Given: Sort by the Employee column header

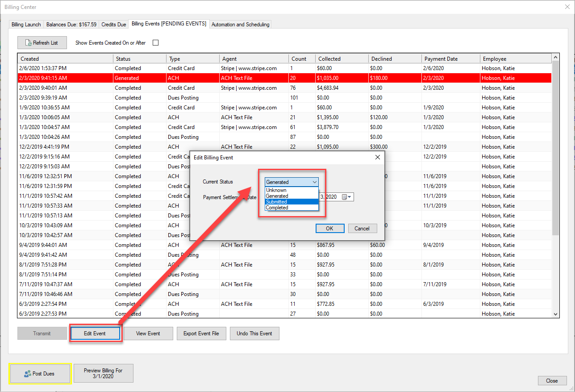Looking at the screenshot, I should pos(516,58).
